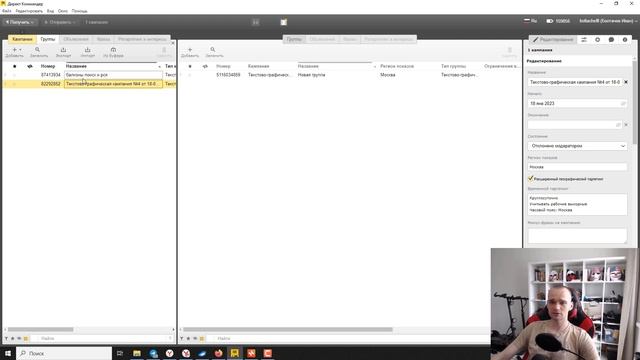Click the Найти search field below campaigns list
Screen dimensions: 640x360
pyautogui.click(x=102, y=338)
